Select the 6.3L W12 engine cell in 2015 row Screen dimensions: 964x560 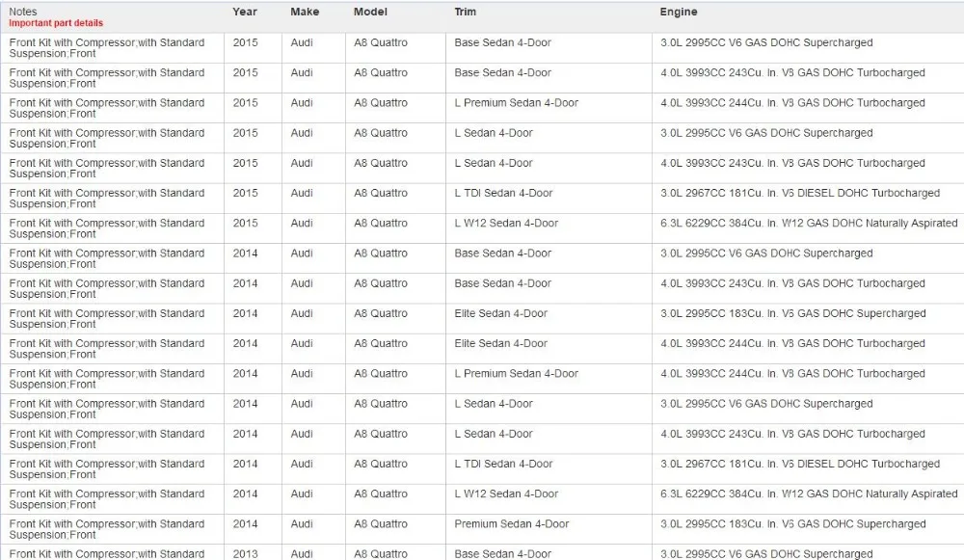tap(809, 224)
